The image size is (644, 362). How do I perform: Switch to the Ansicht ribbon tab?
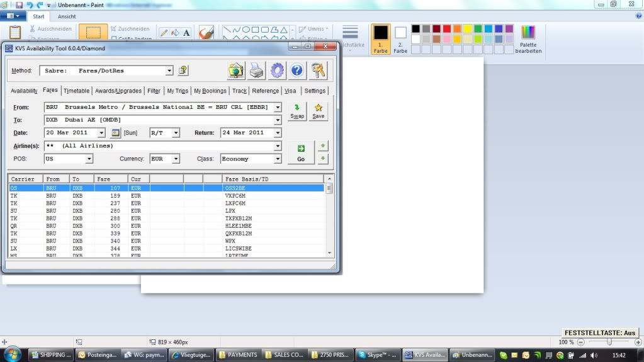click(x=67, y=16)
